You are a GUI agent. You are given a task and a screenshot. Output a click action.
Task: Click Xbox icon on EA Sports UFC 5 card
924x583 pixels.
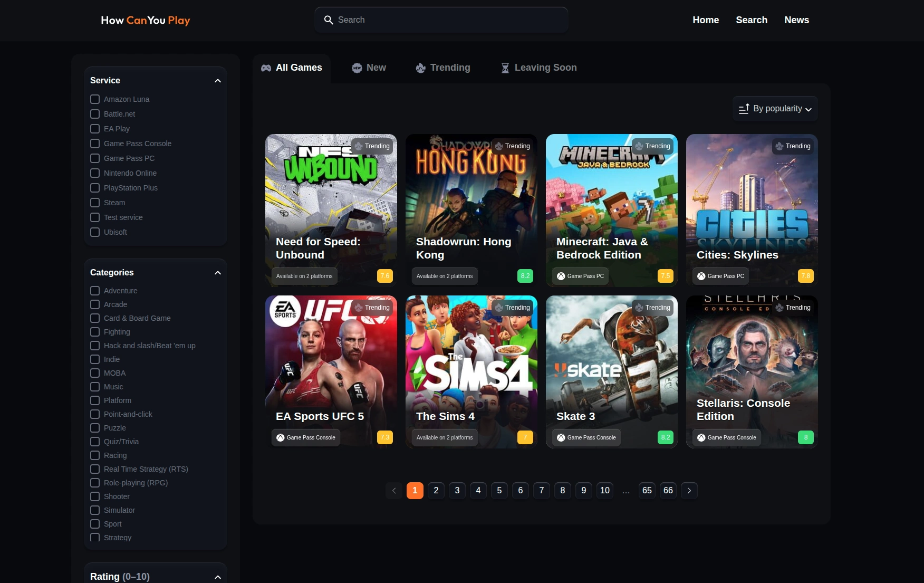click(281, 437)
